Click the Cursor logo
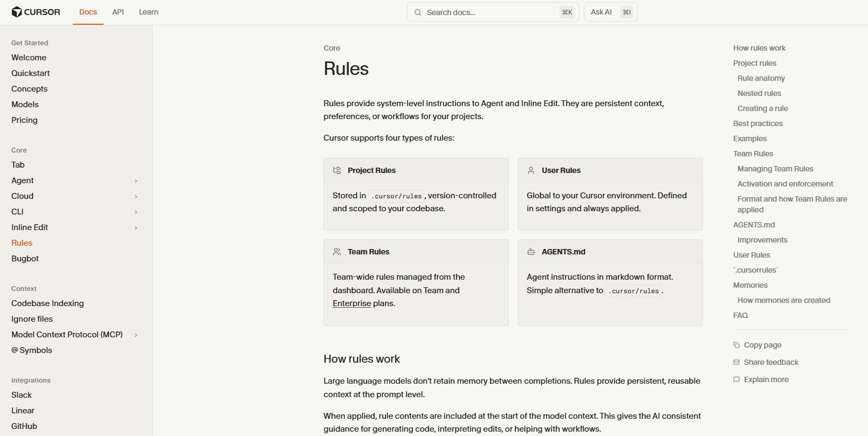This screenshot has height=436, width=868. (x=36, y=12)
